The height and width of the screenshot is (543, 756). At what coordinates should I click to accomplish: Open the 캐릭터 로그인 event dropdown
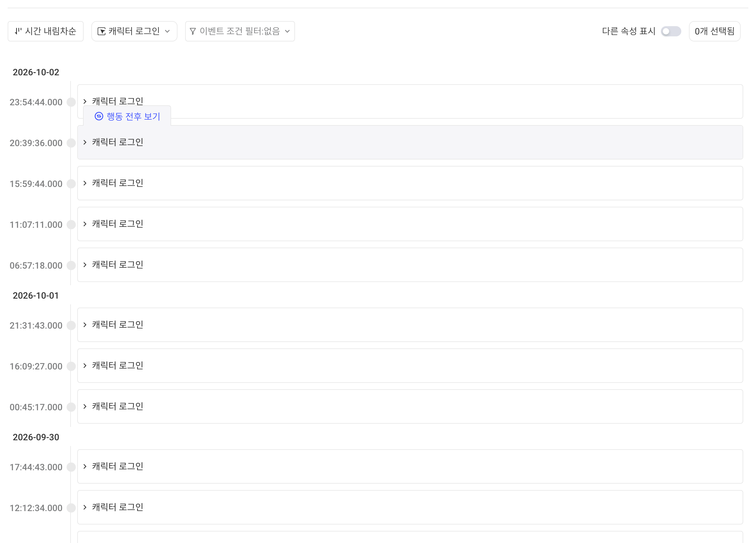click(134, 31)
